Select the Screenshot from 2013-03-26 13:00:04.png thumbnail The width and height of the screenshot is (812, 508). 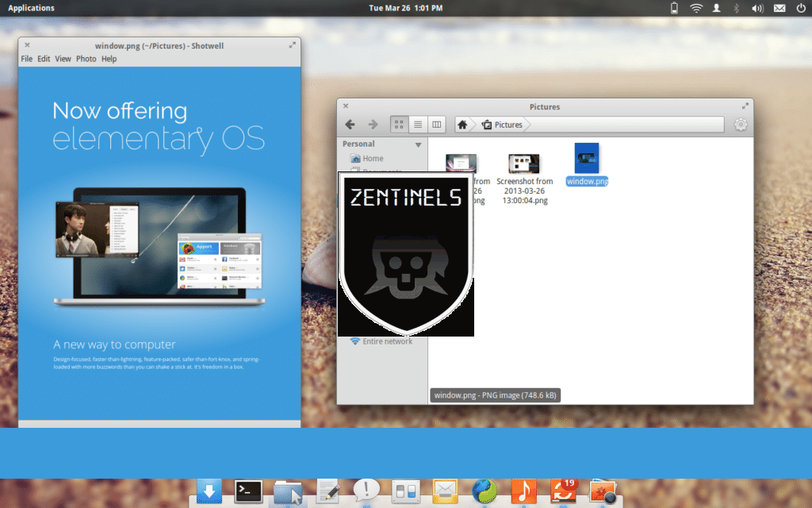pos(524,164)
